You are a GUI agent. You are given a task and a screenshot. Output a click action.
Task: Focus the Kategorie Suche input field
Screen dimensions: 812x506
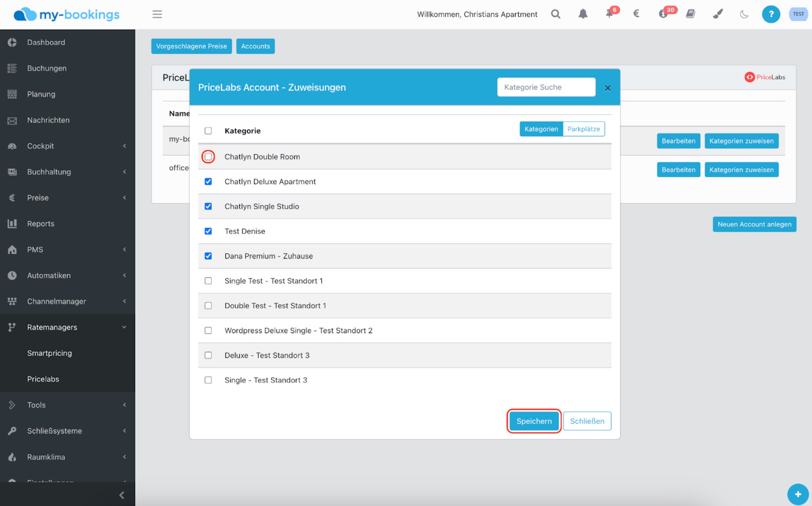click(x=546, y=87)
